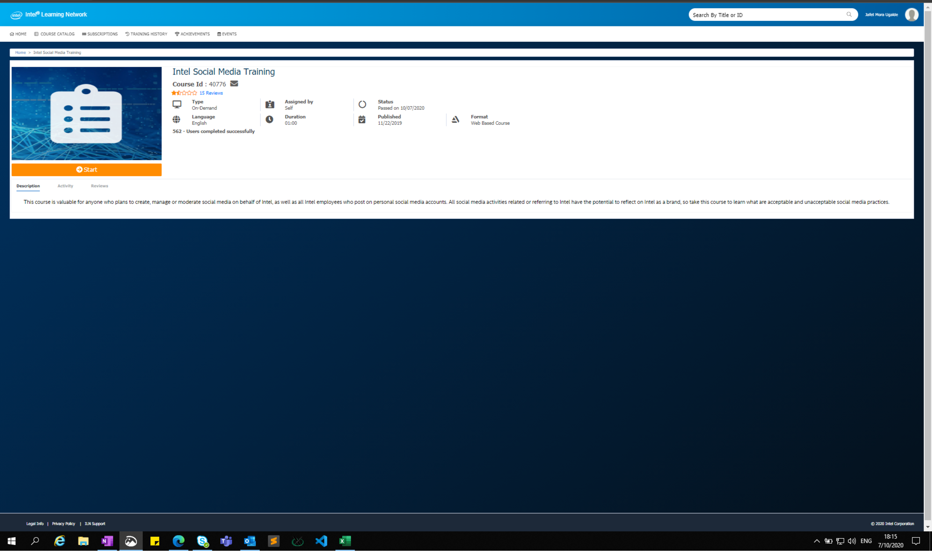Open Microsoft Teams from taskbar
The image size is (932, 560).
point(226,541)
